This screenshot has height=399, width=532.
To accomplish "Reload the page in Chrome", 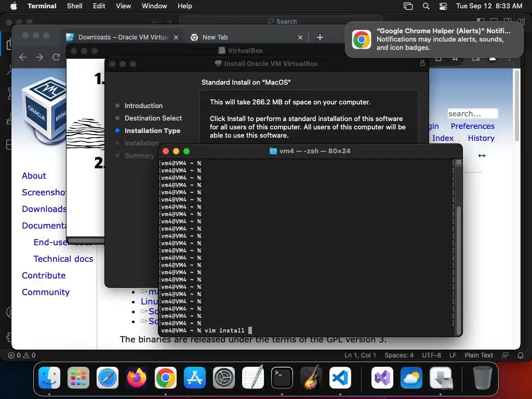I will click(56, 57).
